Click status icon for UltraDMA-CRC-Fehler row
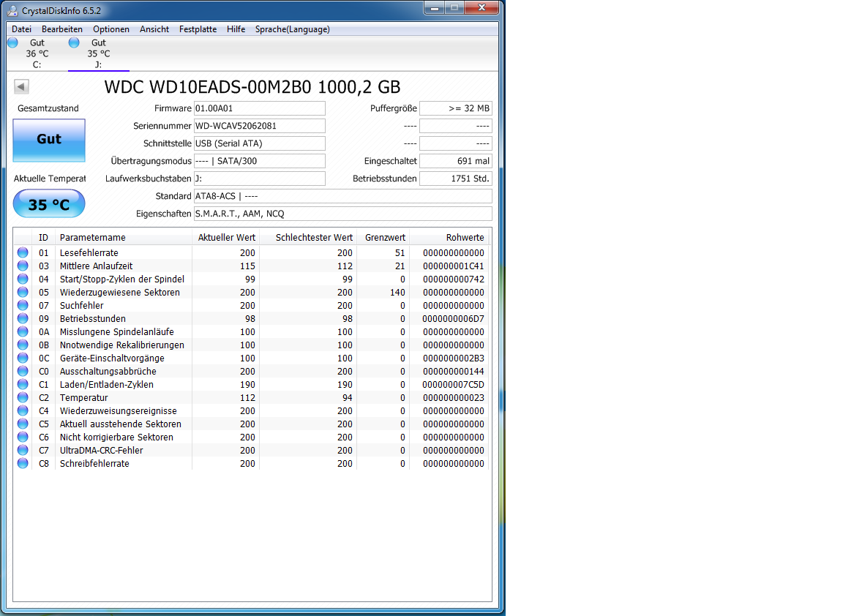The height and width of the screenshot is (616, 843). pos(23,450)
